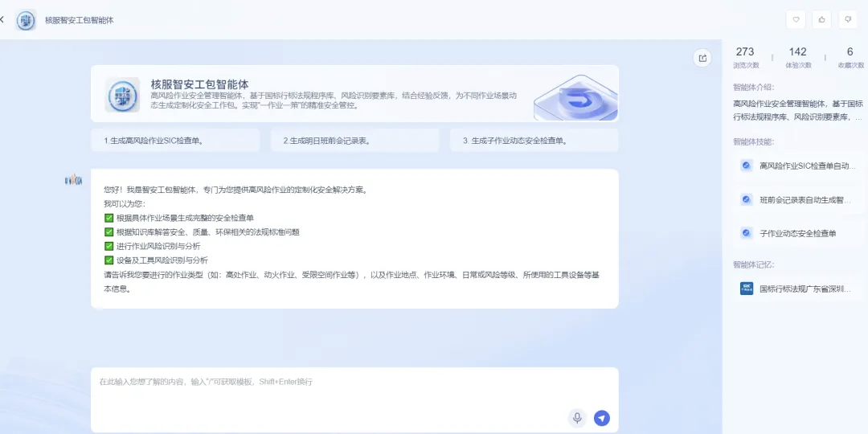Image resolution: width=868 pixels, height=434 pixels.
Task: Open the share icon above the chat
Action: [702, 58]
